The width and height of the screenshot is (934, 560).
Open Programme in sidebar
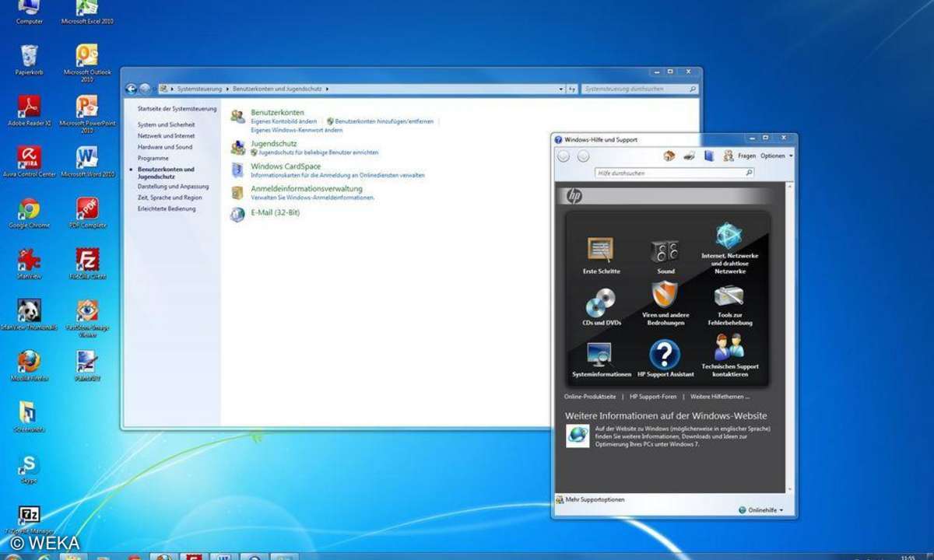pos(153,158)
